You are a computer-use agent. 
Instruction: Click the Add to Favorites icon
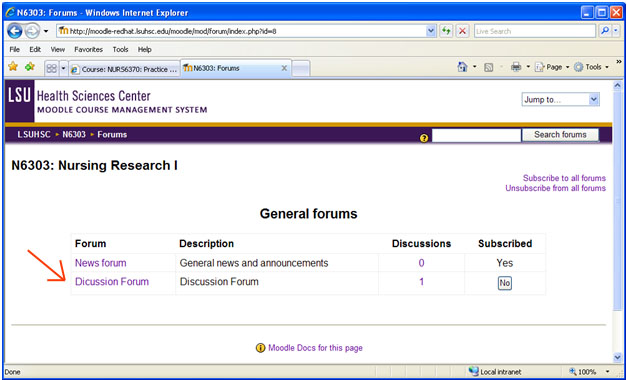pyautogui.click(x=30, y=67)
